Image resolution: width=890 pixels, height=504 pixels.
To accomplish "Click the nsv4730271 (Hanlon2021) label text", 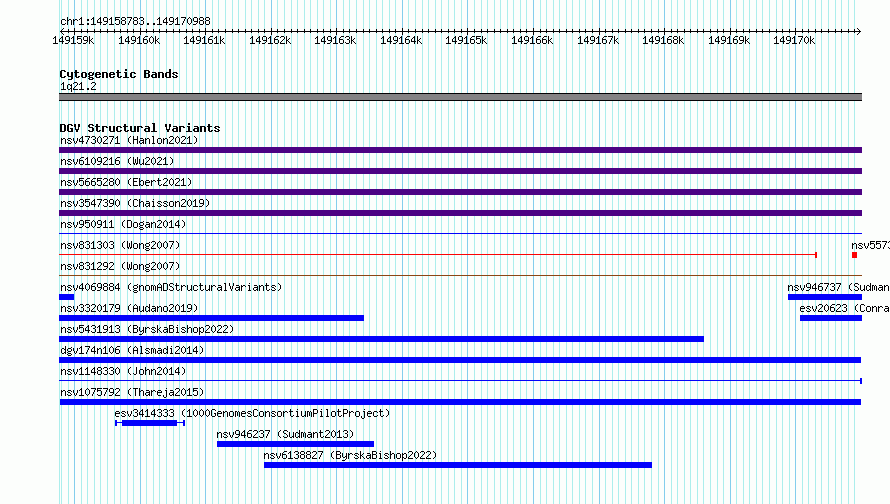I will pyautogui.click(x=129, y=140).
